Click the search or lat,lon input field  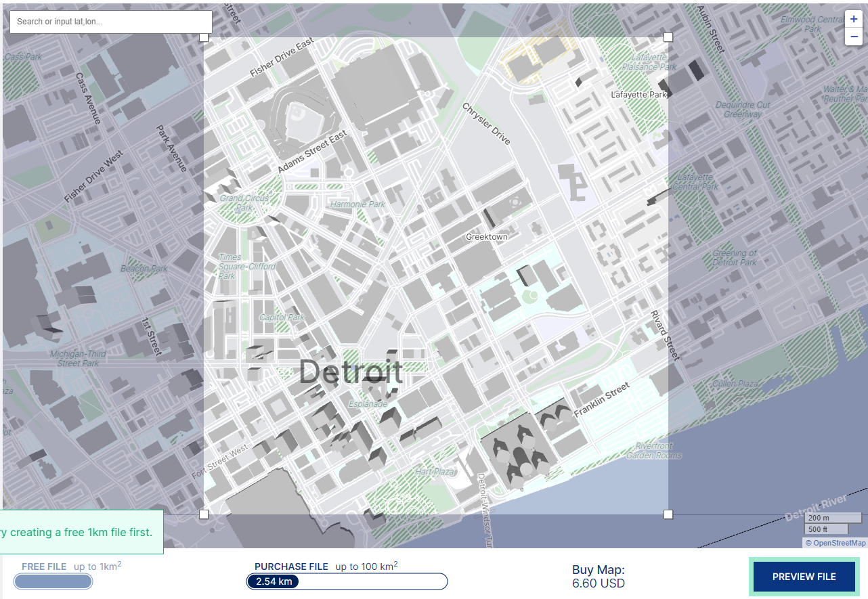tap(110, 22)
